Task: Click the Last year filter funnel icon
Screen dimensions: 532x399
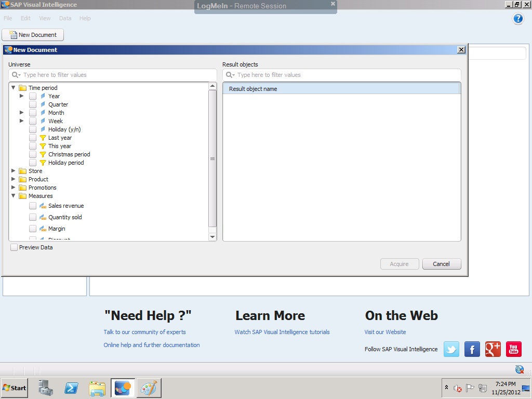Action: pos(43,138)
